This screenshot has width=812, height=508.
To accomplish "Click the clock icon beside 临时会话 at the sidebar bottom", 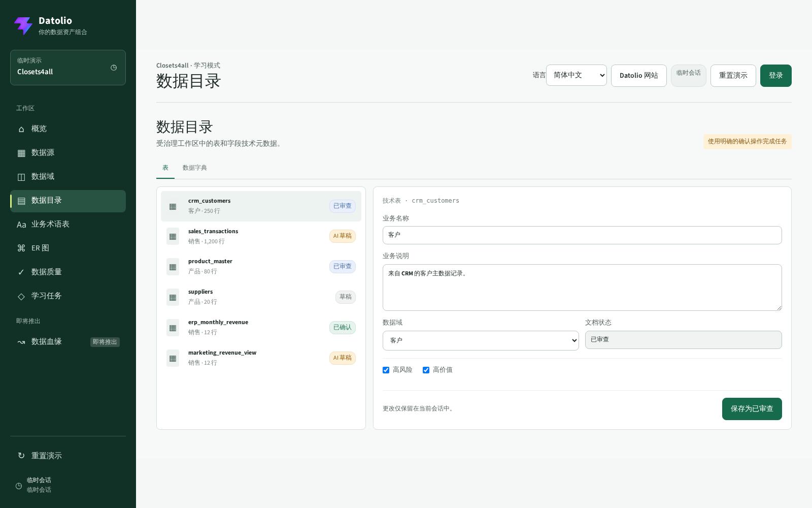I will tap(19, 486).
